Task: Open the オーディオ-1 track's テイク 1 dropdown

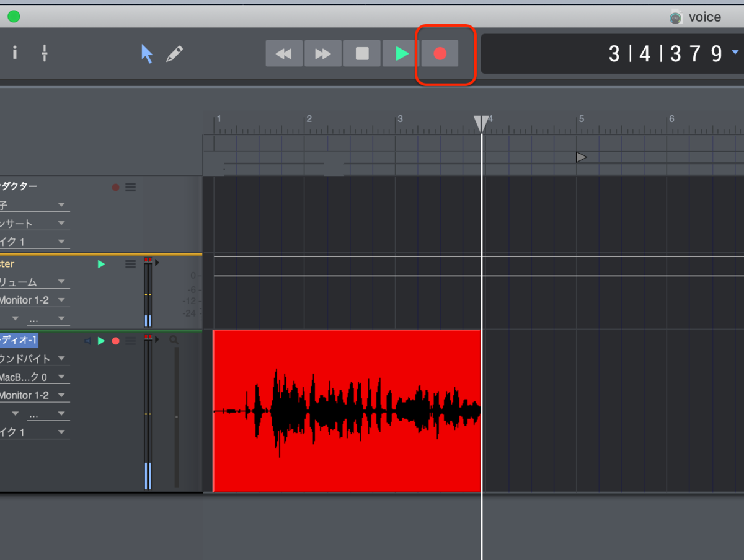Action: (x=35, y=432)
